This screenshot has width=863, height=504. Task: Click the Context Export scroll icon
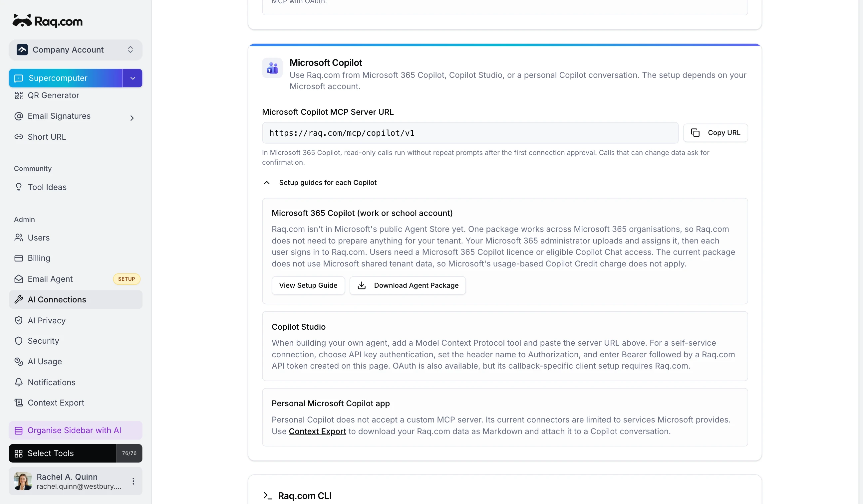[19, 403]
